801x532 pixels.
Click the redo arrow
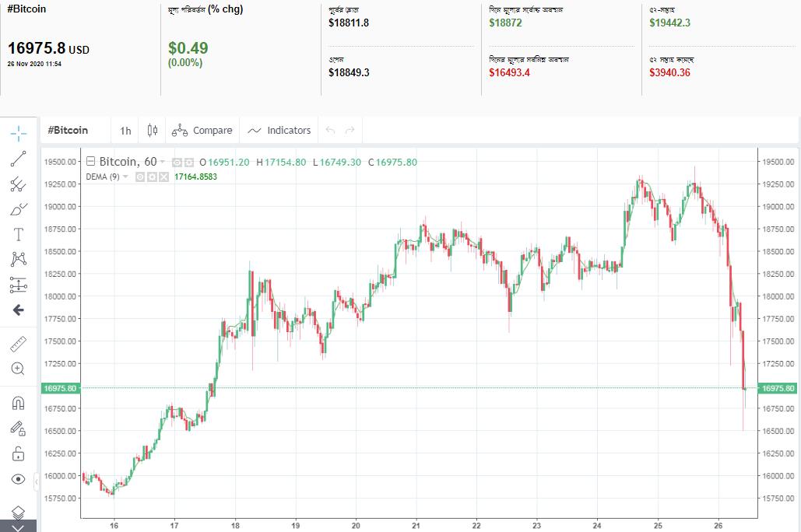350,131
